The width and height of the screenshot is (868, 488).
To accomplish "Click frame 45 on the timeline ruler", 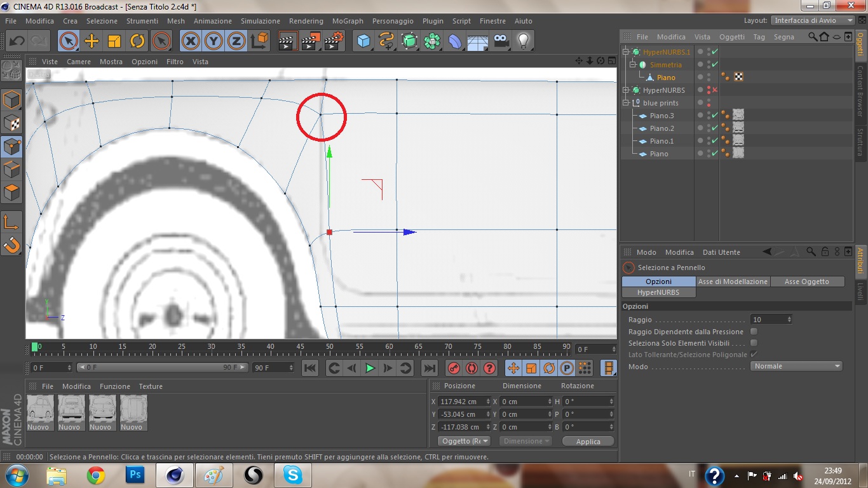I will [x=299, y=347].
